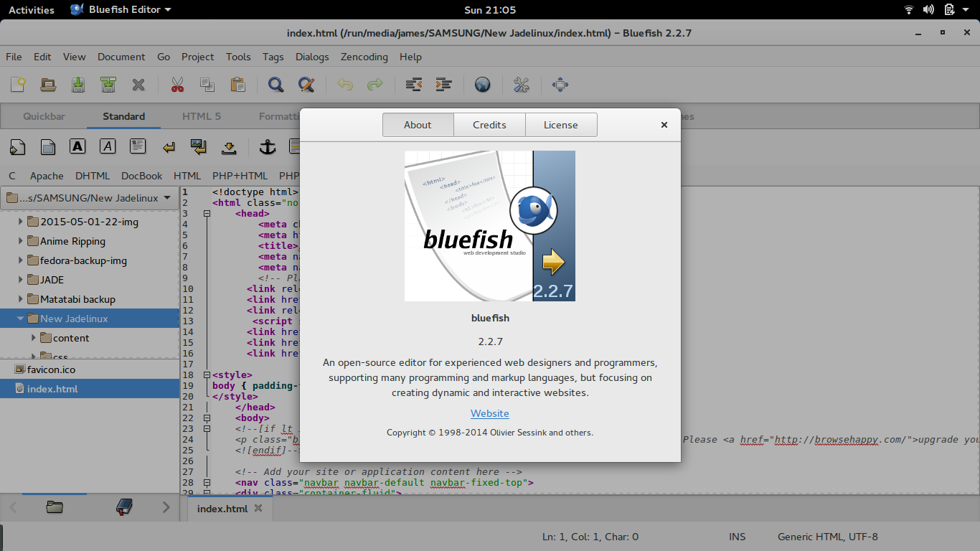Open the License tab in the About dialog
The width and height of the screenshot is (980, 551).
561,125
